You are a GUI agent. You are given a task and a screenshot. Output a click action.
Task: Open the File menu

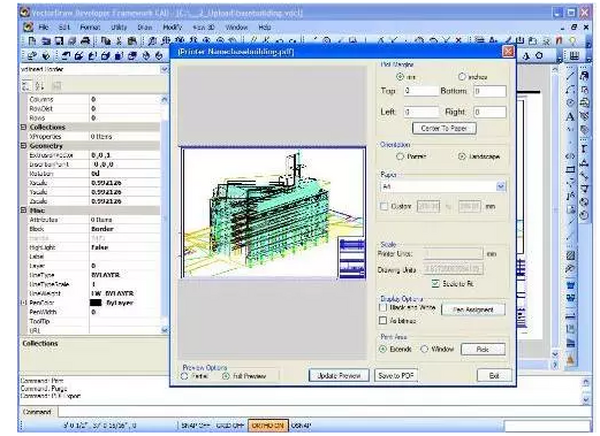43,27
